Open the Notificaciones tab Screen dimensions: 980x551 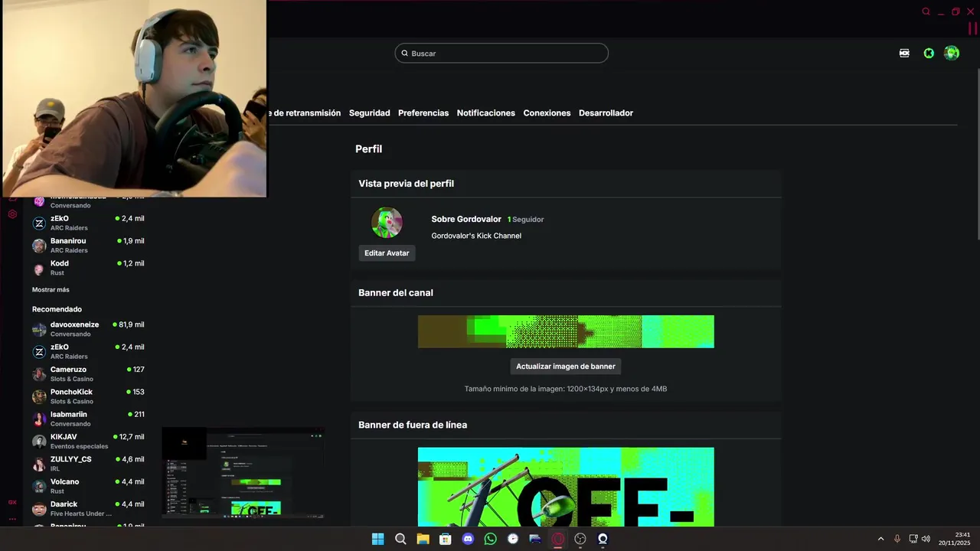point(486,112)
